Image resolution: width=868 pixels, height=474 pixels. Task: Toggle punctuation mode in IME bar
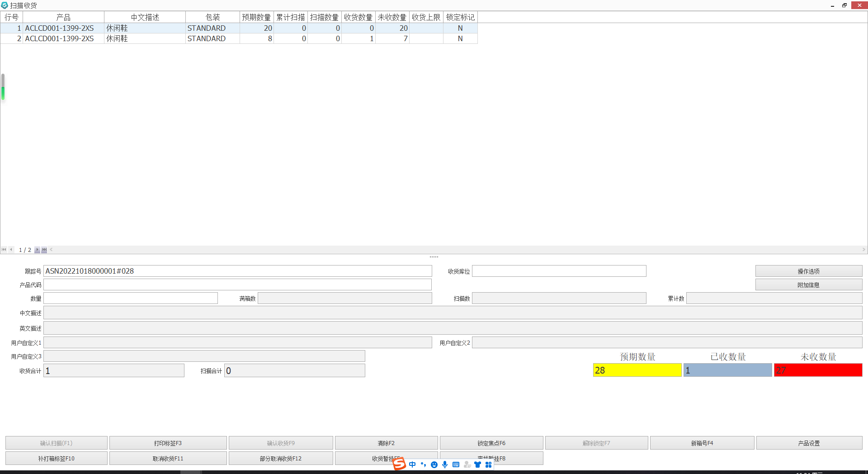pyautogui.click(x=423, y=465)
